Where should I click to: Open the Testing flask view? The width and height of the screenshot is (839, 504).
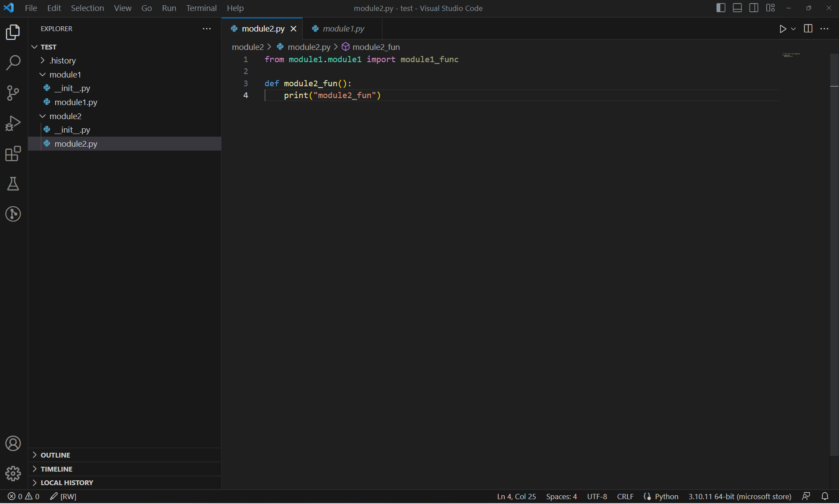(x=13, y=183)
